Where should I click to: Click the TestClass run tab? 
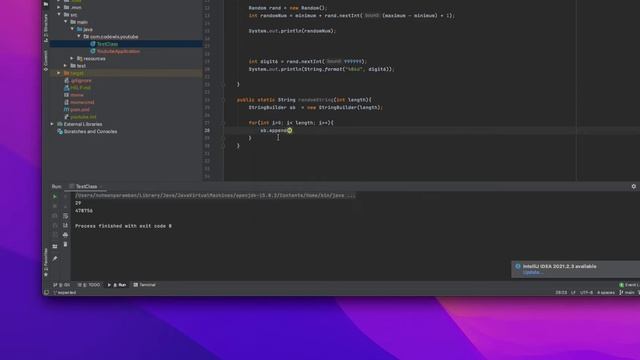click(86, 187)
